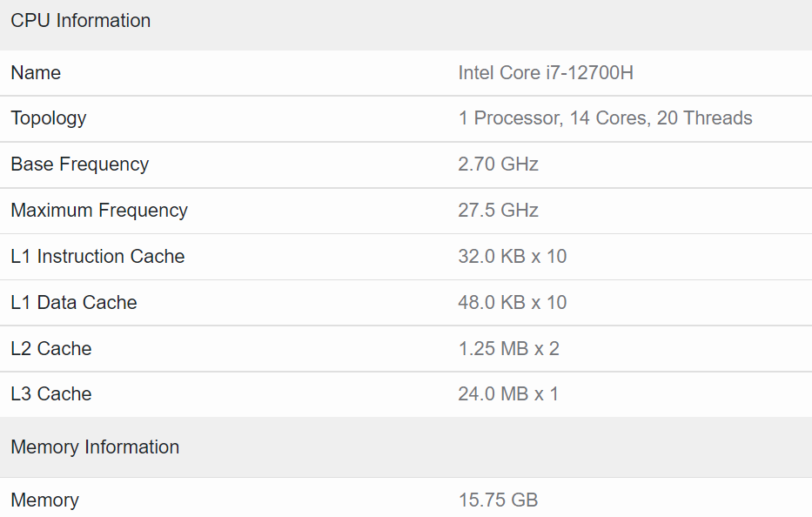Select the Name row label
The width and height of the screenshot is (812, 517).
[x=36, y=73]
